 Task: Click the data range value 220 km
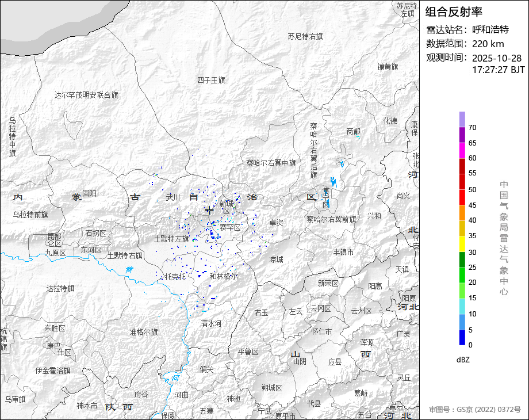click(488, 44)
